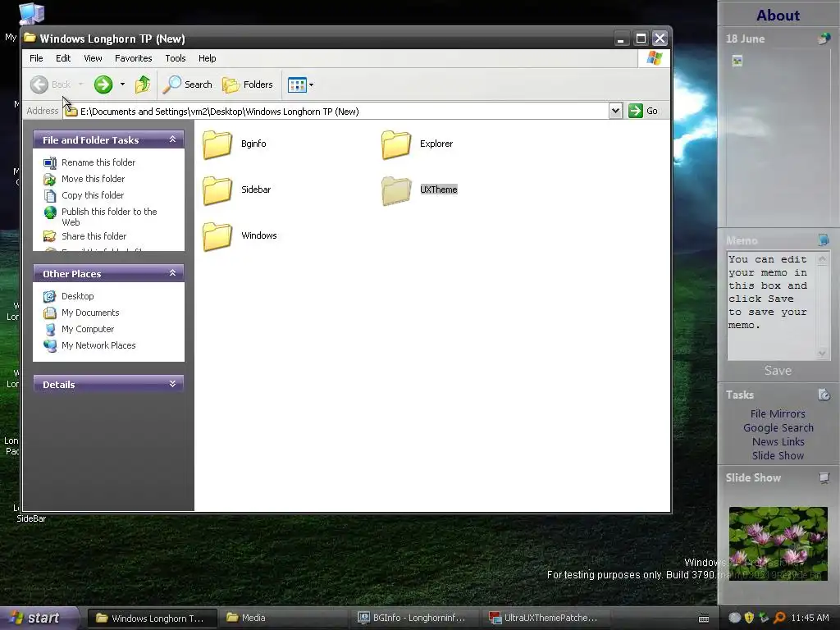Select the UXTheme folder icon
The height and width of the screenshot is (630, 840).
pos(396,190)
